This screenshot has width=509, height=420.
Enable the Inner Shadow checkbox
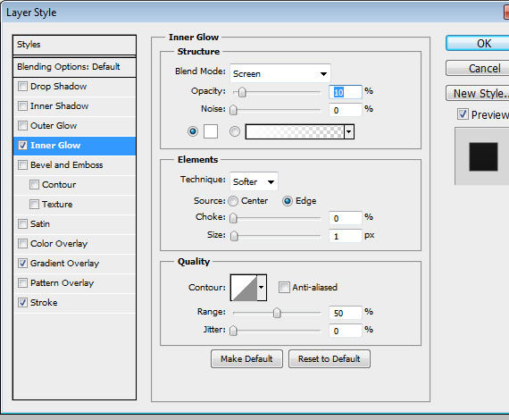22,106
